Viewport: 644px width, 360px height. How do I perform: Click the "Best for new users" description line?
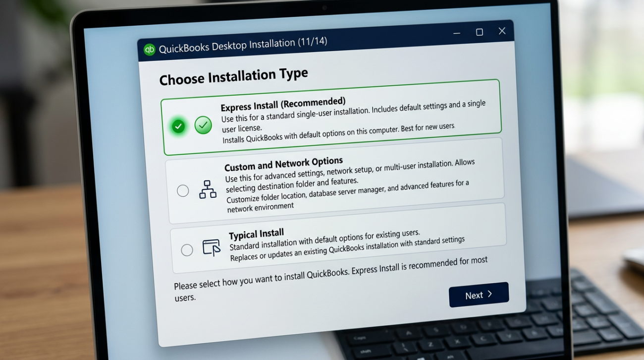tap(338, 133)
